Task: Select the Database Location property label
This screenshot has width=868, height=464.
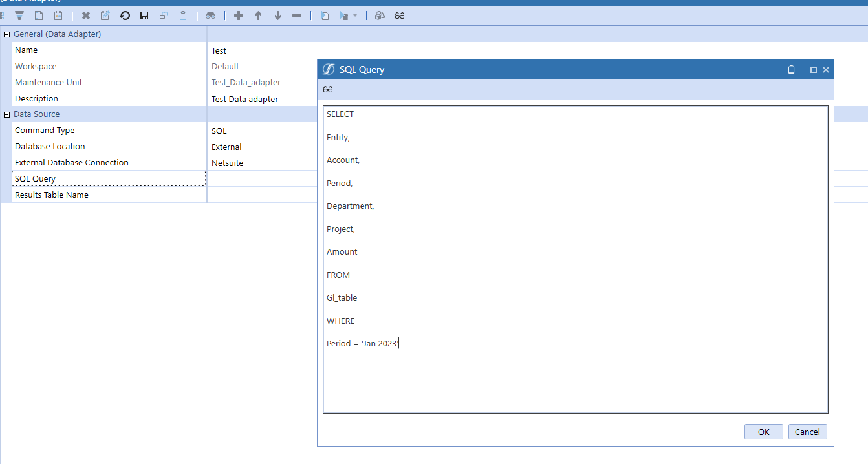Action: click(50, 147)
